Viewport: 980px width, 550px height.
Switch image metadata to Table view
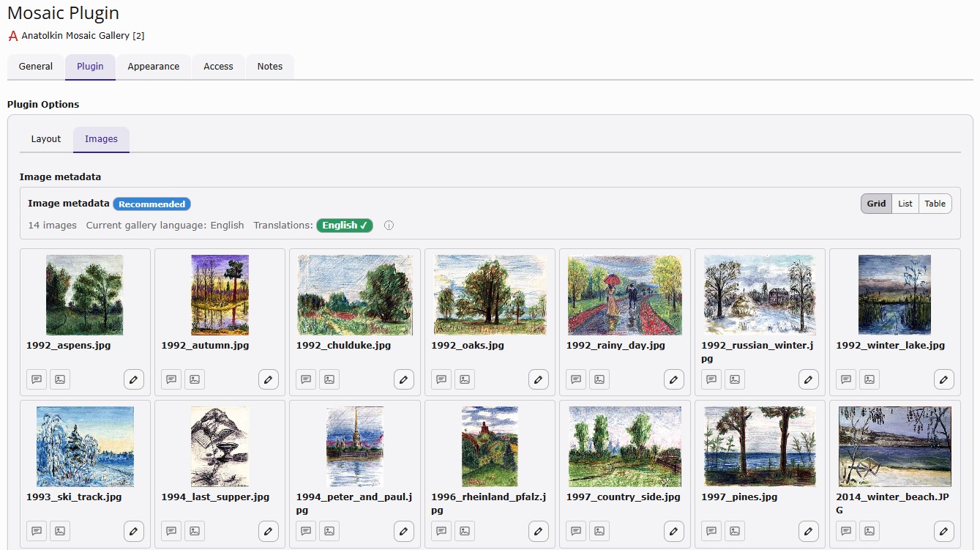(935, 204)
